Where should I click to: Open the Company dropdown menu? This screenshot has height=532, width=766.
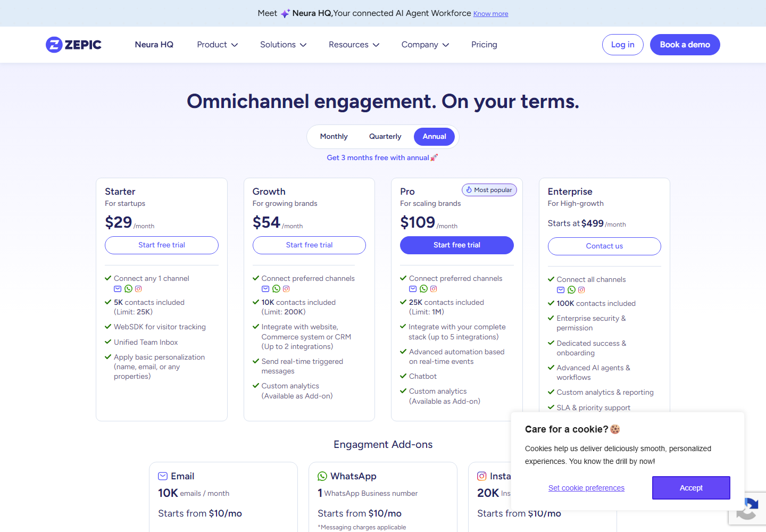click(425, 45)
